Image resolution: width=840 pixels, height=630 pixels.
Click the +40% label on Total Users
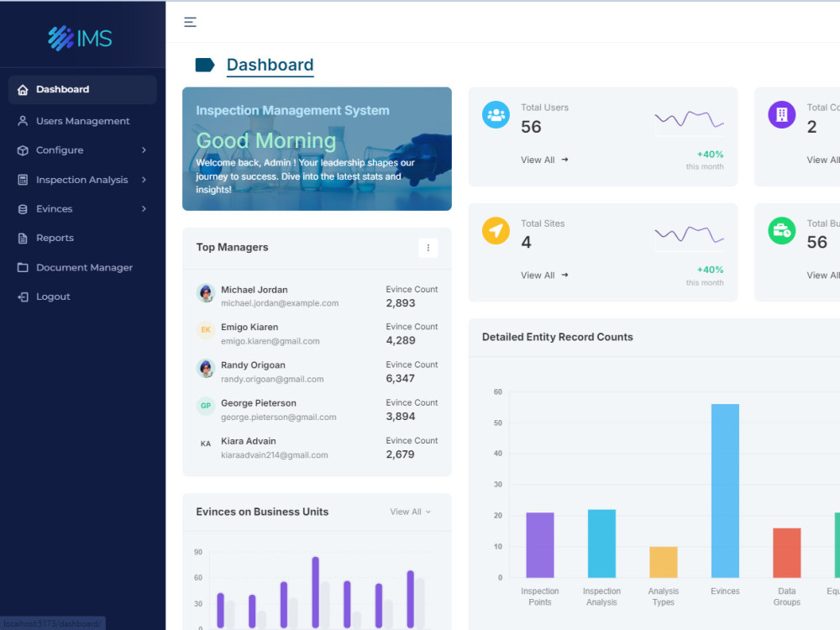pos(710,155)
